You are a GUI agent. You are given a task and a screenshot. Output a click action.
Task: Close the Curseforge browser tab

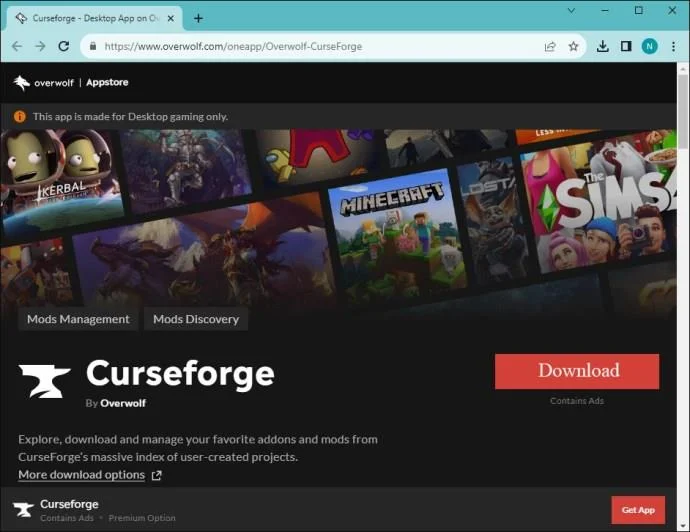coord(173,18)
